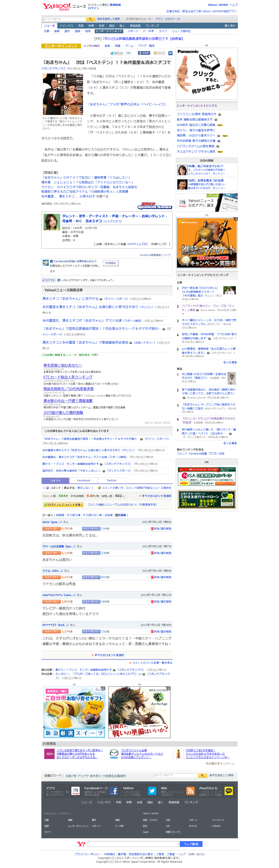
Task: Click the NISA 口座開設キャンペーン banner
Action: (x=207, y=476)
